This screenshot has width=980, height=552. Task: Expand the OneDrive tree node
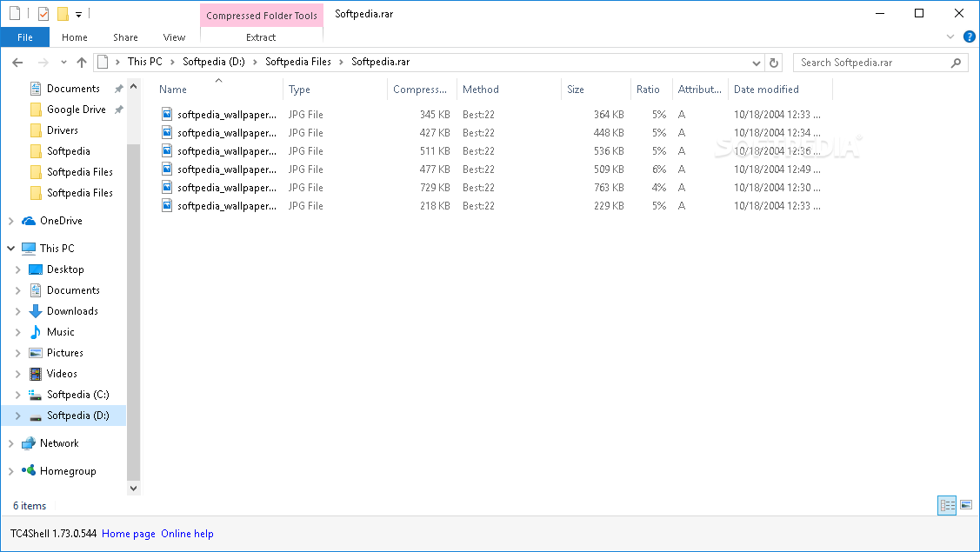pyautogui.click(x=10, y=221)
